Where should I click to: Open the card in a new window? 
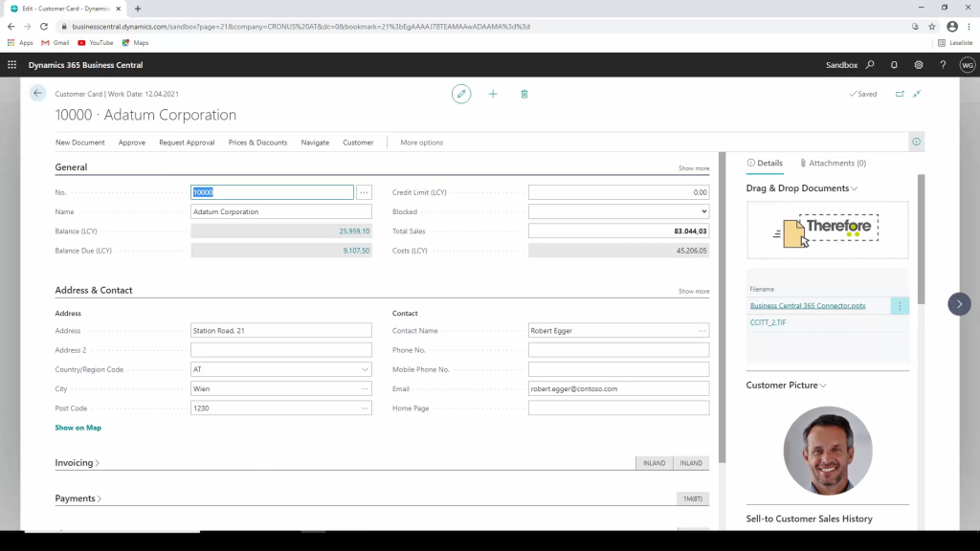[x=900, y=94]
